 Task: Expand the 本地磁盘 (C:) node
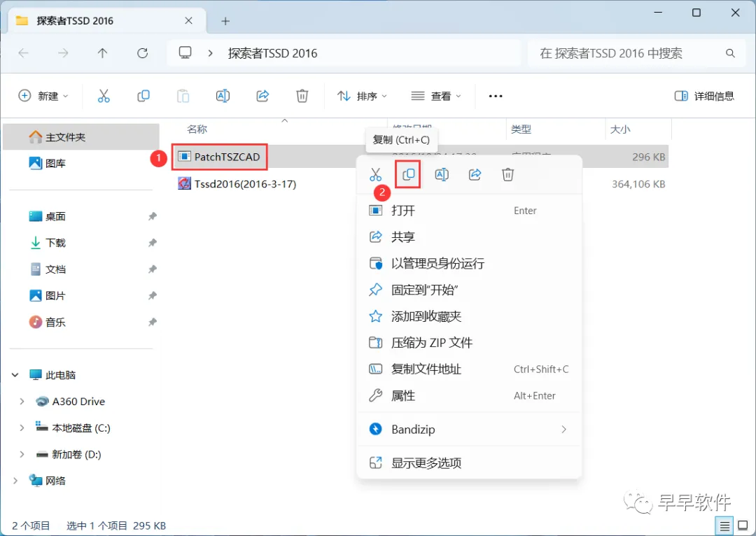pyautogui.click(x=22, y=428)
